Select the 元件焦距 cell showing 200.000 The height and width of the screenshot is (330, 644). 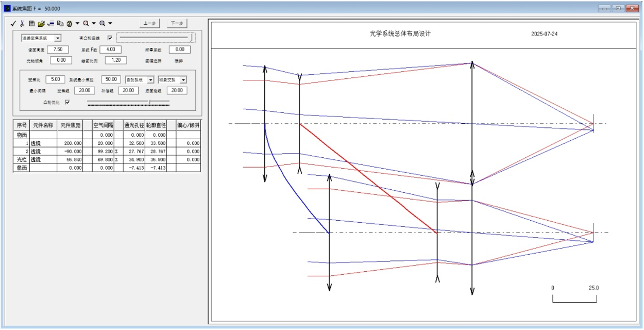(x=70, y=143)
